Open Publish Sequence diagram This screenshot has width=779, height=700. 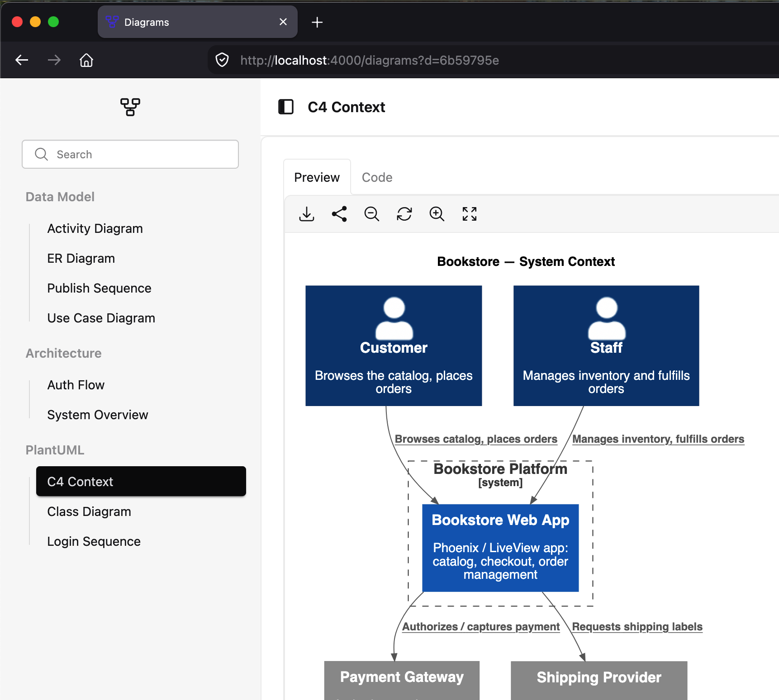(x=99, y=288)
